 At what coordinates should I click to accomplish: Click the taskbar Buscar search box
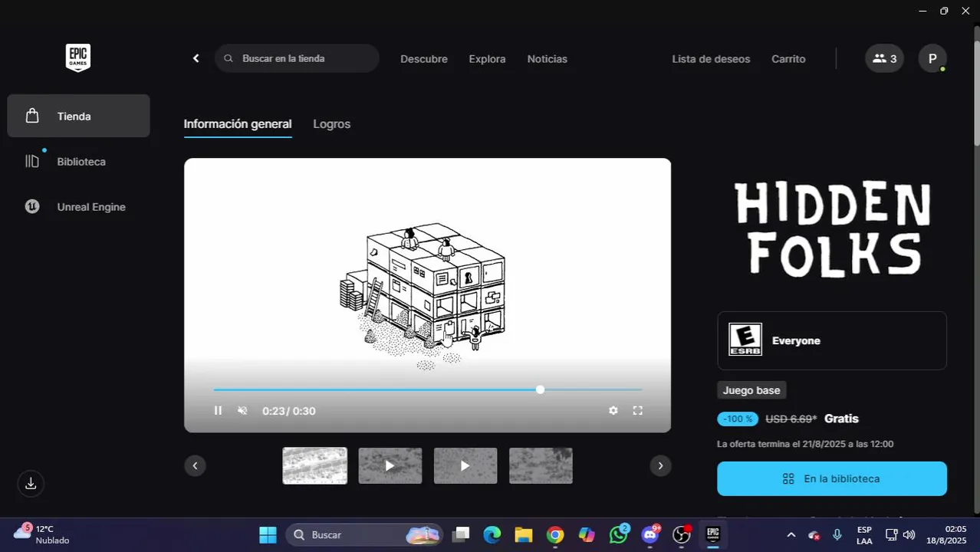[x=365, y=535]
